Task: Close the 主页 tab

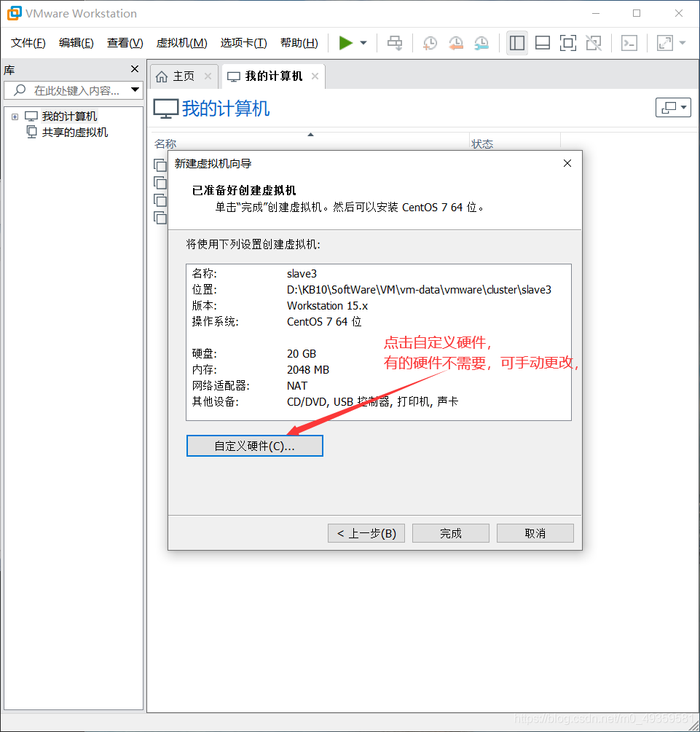Action: click(208, 76)
